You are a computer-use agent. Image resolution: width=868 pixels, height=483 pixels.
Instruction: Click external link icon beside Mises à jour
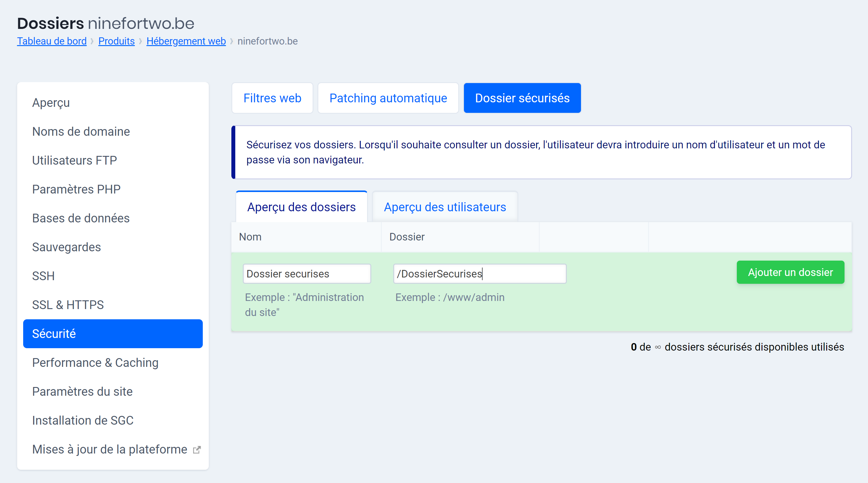pyautogui.click(x=197, y=450)
